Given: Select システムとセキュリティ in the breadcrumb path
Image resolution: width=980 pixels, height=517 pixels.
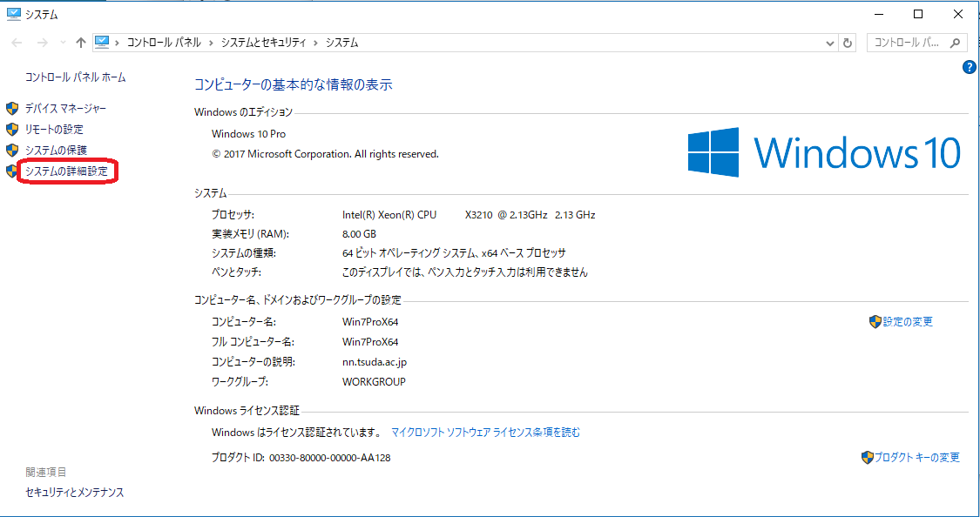Looking at the screenshot, I should click(263, 43).
